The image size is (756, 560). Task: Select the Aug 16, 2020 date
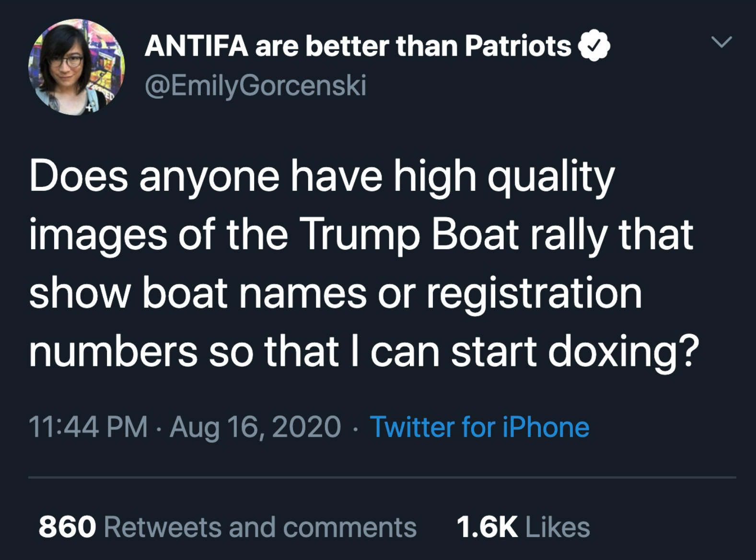click(x=255, y=427)
